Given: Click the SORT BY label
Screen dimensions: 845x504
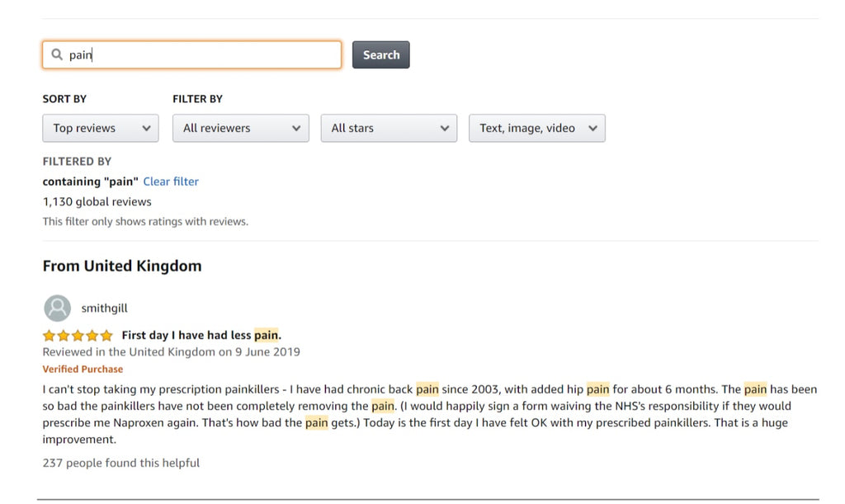Looking at the screenshot, I should (64, 99).
